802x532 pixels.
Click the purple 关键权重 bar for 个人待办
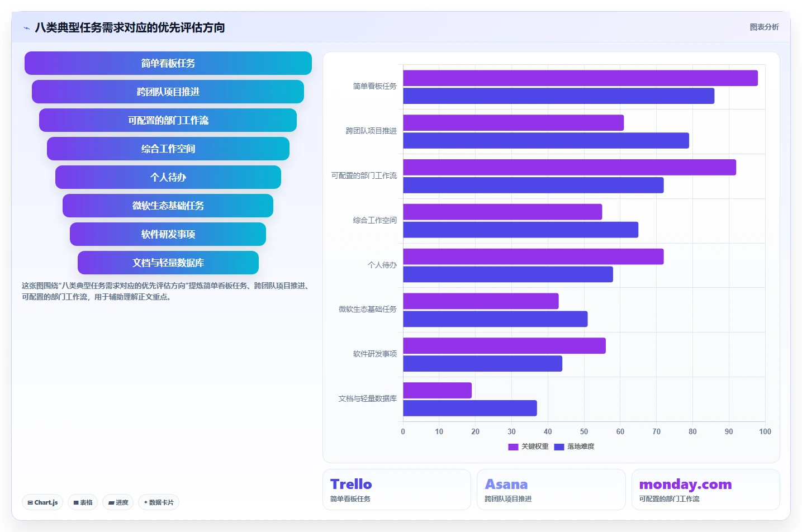[533, 256]
